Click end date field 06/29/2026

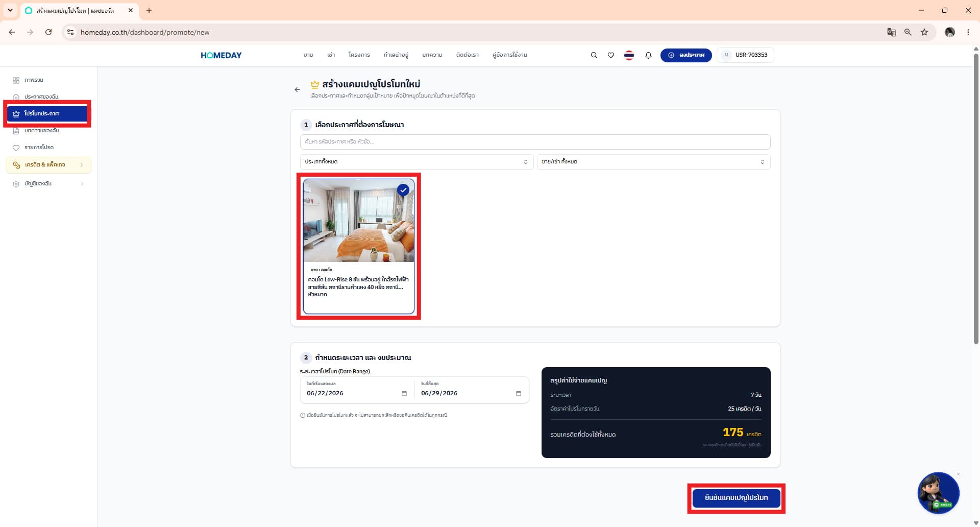(472, 391)
